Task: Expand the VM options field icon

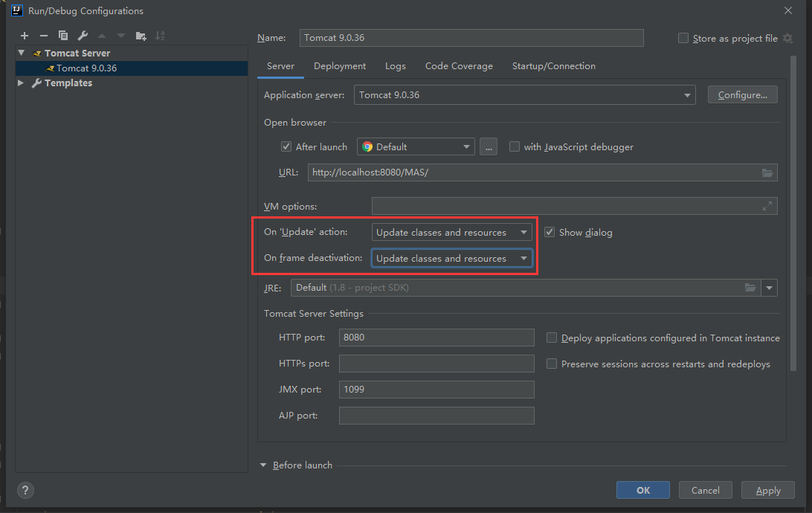Action: click(x=767, y=207)
